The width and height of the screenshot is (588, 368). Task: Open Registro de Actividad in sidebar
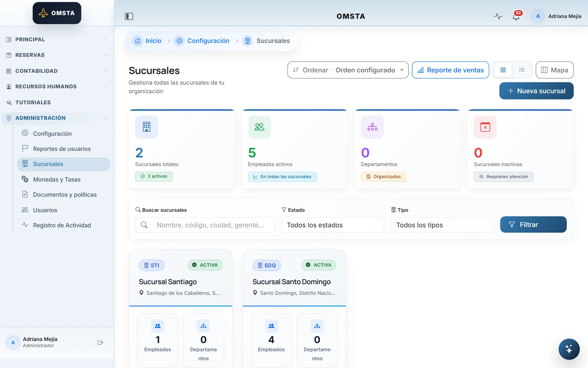click(64, 225)
